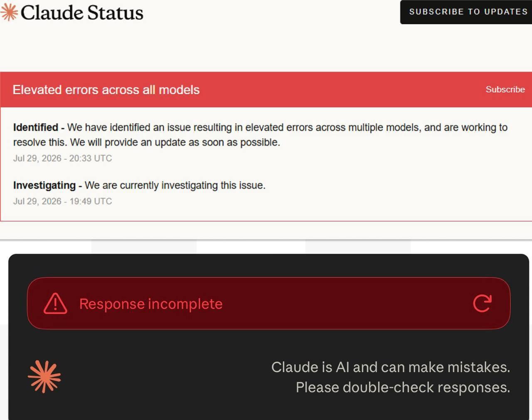Open the Subscribe to Updates button
The height and width of the screenshot is (420, 532).
(x=466, y=12)
